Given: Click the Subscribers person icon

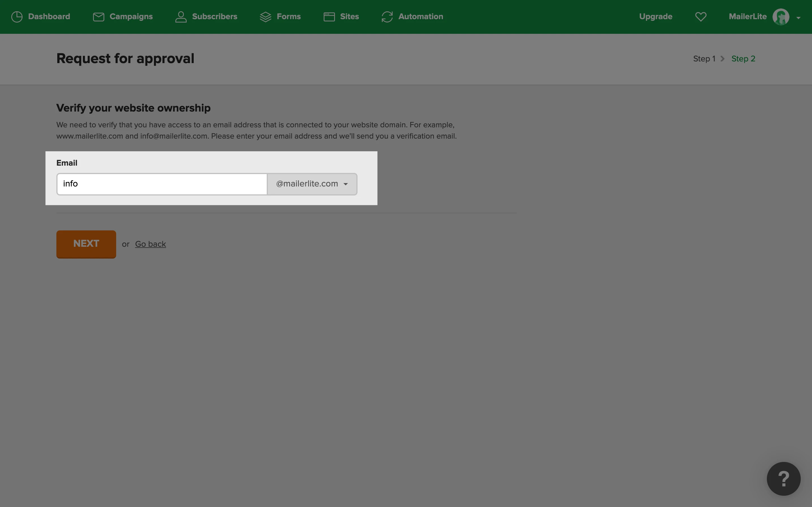Looking at the screenshot, I should [181, 17].
